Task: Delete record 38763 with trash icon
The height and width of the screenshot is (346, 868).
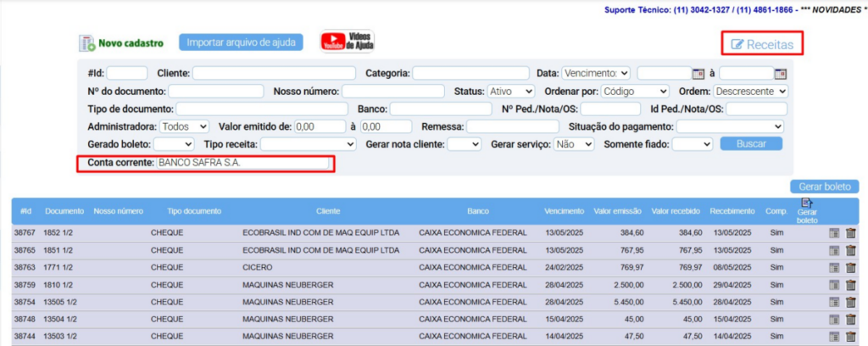Action: tap(851, 268)
